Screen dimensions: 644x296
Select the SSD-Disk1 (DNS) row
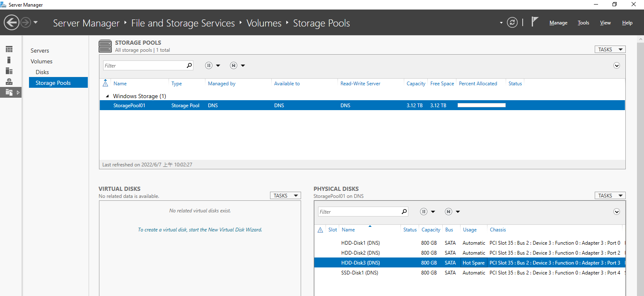tap(470, 273)
